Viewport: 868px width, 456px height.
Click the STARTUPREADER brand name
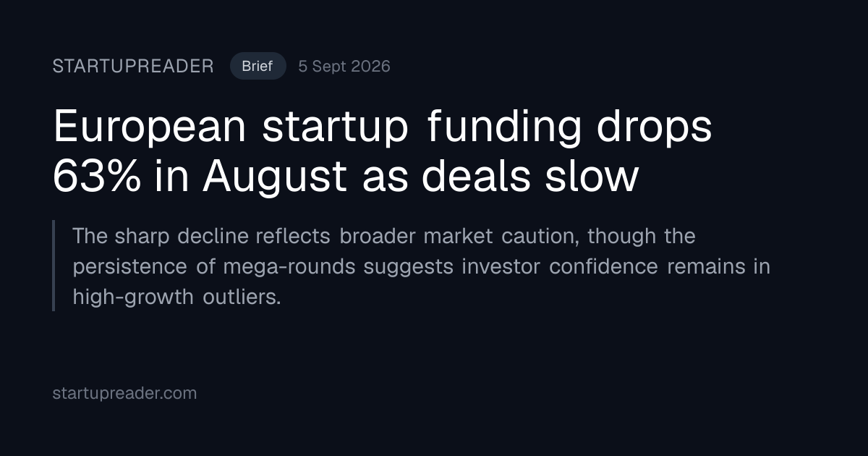coord(133,66)
